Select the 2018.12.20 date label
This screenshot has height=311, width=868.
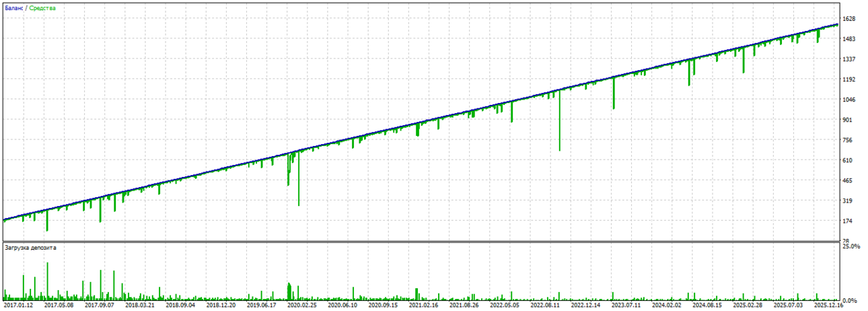tap(220, 305)
